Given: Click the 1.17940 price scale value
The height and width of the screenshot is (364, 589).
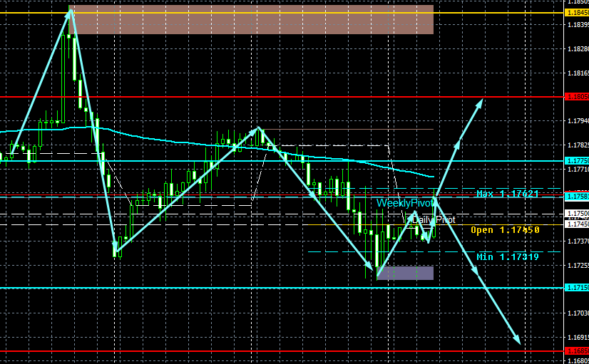Looking at the screenshot, I should click(578, 121).
